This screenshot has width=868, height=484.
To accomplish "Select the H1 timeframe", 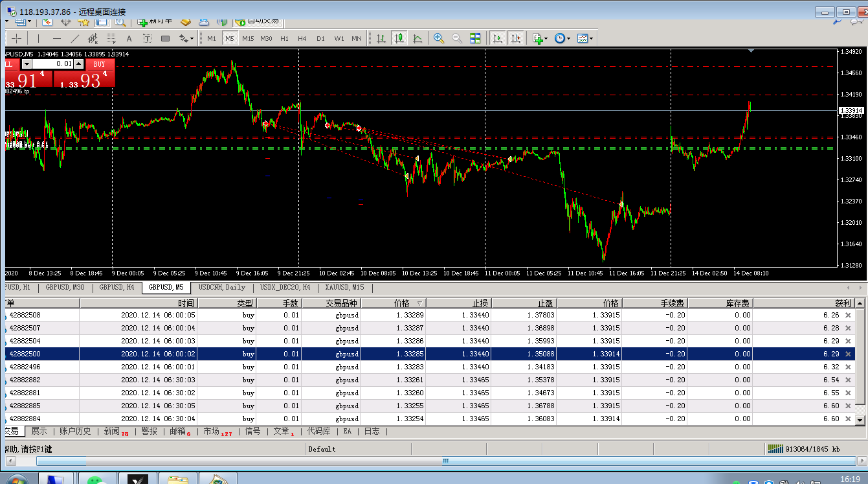I will click(x=284, y=38).
